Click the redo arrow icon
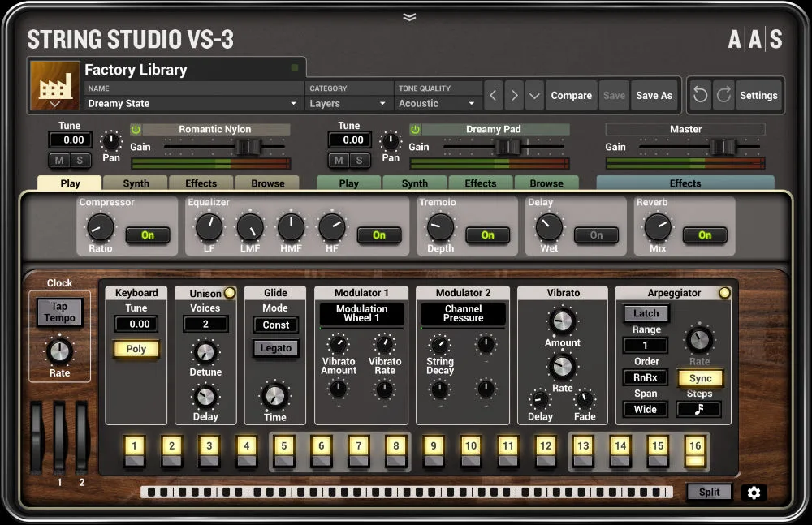 pyautogui.click(x=721, y=95)
